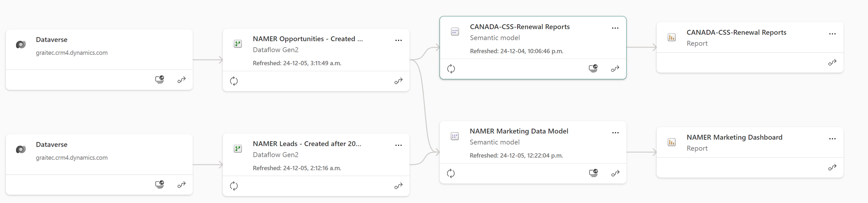Open the CANADA-CSS-Renewal Reports report title

[736, 33]
